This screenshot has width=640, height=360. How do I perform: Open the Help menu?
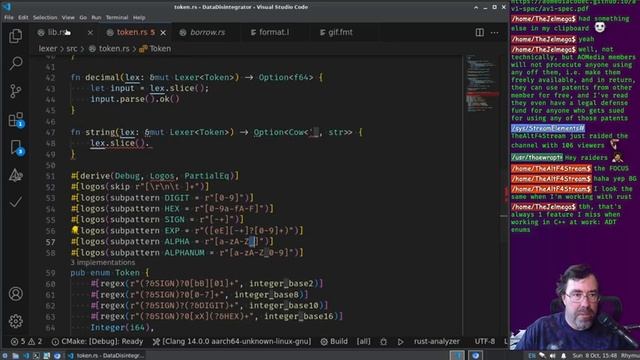(139, 18)
